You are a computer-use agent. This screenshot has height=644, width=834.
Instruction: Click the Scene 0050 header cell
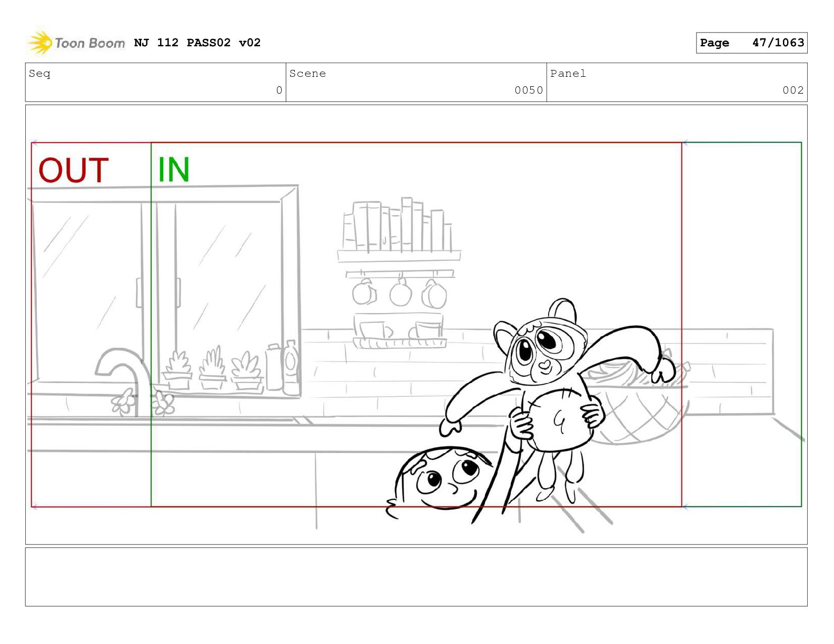point(416,82)
